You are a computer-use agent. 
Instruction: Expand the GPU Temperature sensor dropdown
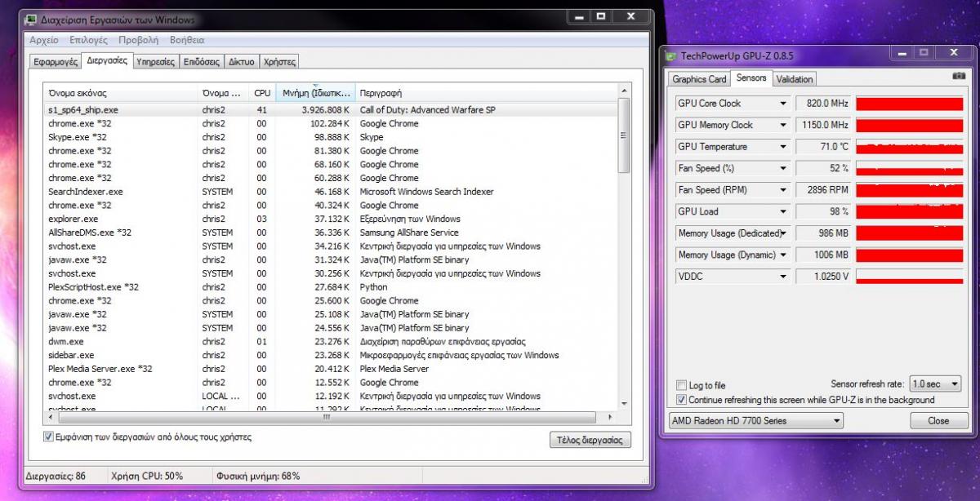pyautogui.click(x=783, y=147)
